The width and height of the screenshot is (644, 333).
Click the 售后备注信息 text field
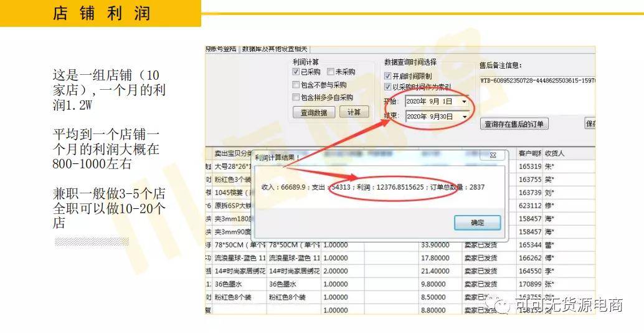pos(537,94)
